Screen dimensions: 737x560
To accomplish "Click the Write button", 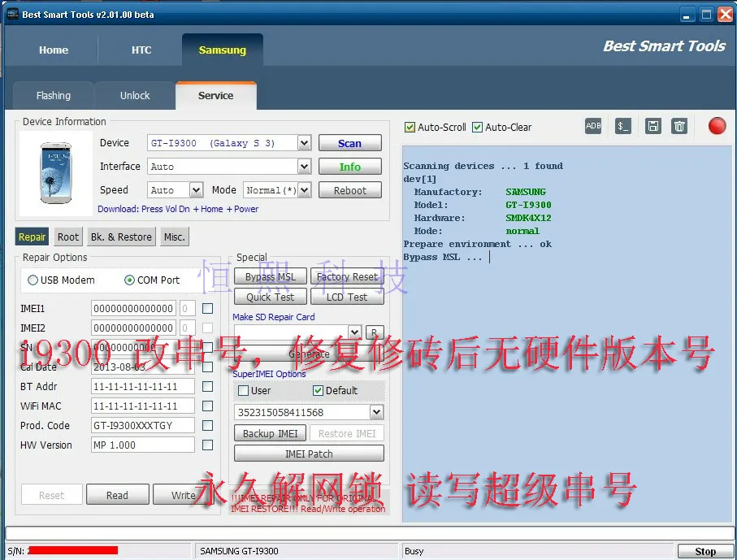I will [184, 495].
